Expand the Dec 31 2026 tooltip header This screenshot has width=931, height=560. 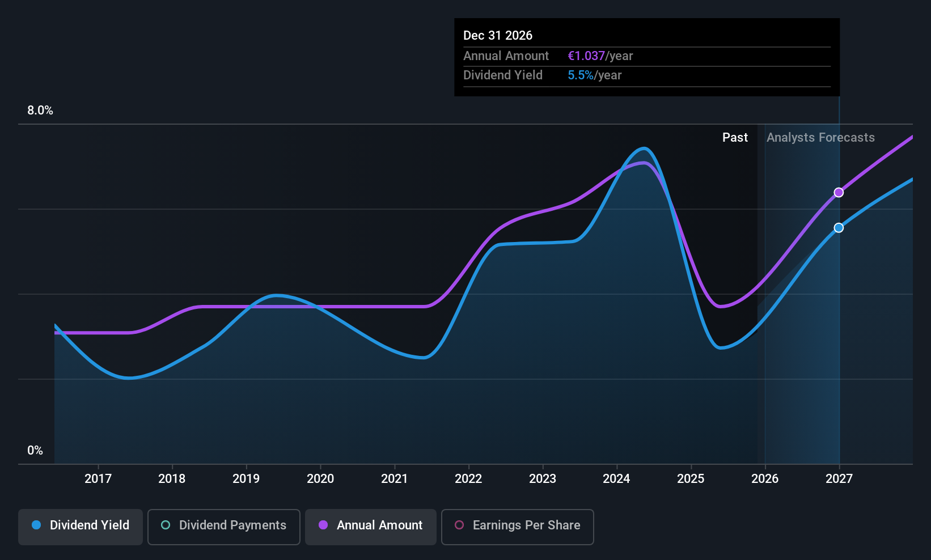[498, 35]
